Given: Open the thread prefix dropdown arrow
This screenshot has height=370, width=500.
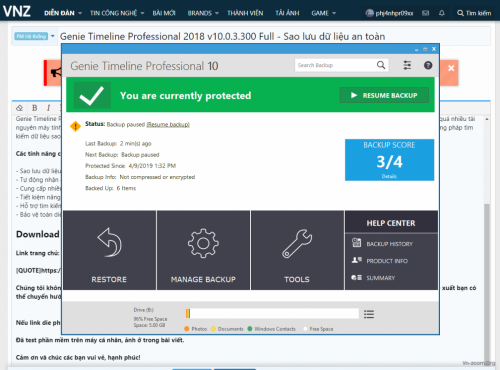Looking at the screenshot, I should 53,36.
